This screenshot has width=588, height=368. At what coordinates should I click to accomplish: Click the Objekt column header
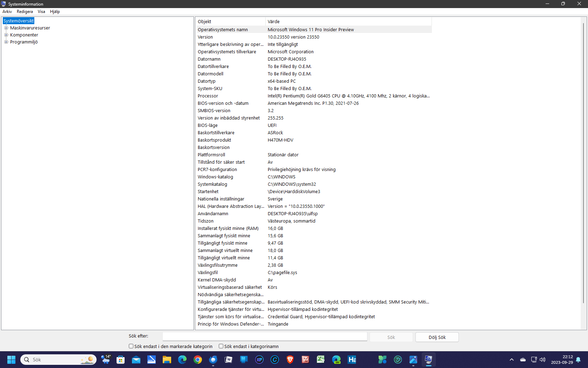[230, 21]
